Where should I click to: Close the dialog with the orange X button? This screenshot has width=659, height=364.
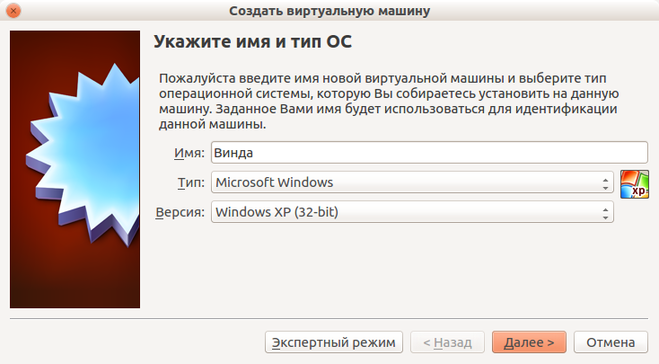click(x=13, y=11)
